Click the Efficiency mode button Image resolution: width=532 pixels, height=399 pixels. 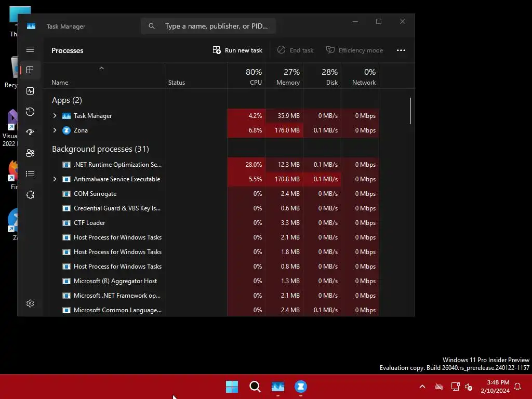pos(354,50)
